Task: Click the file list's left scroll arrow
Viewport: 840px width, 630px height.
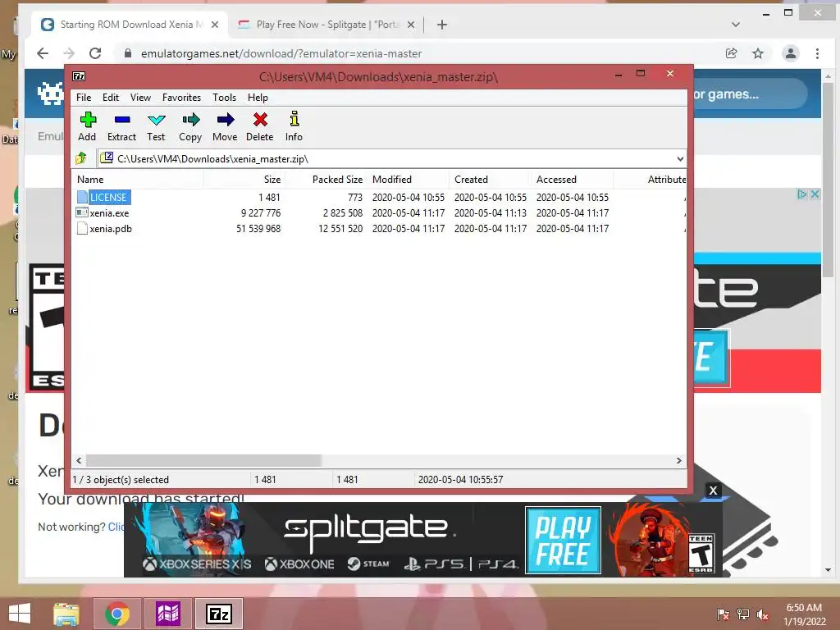Action: pyautogui.click(x=79, y=461)
